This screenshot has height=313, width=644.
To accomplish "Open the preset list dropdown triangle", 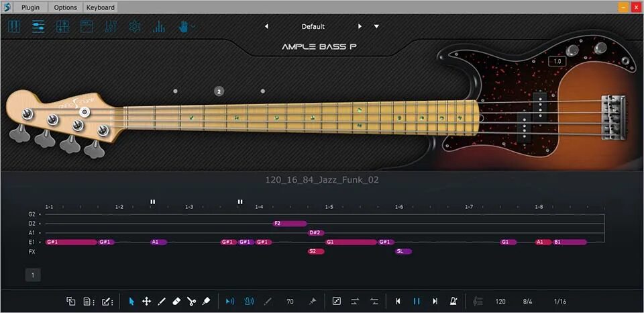I will coord(376,26).
